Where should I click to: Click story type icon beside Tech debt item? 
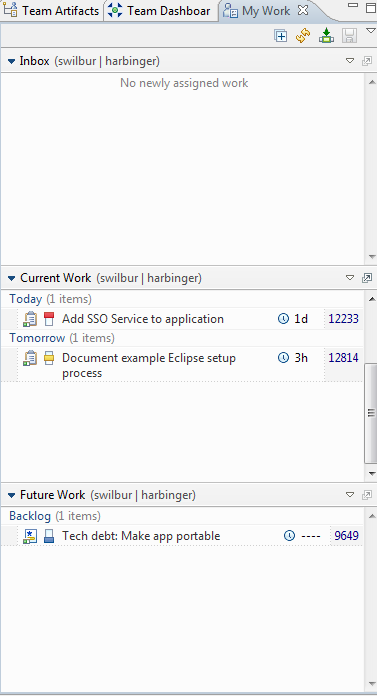tap(30, 536)
